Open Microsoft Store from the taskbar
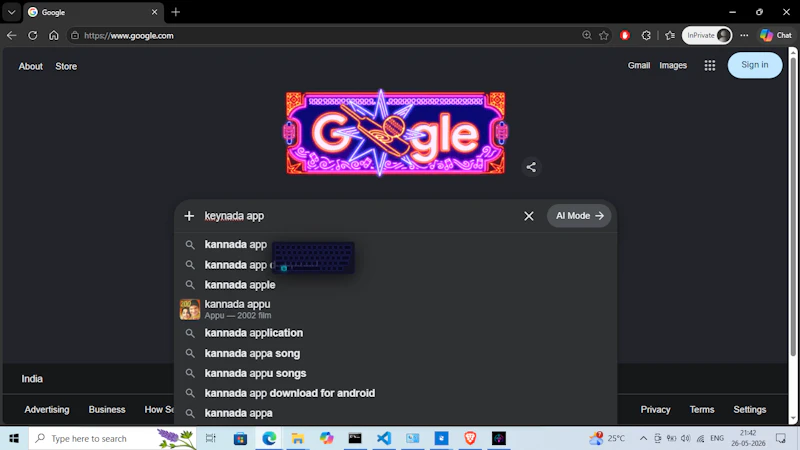 240,438
